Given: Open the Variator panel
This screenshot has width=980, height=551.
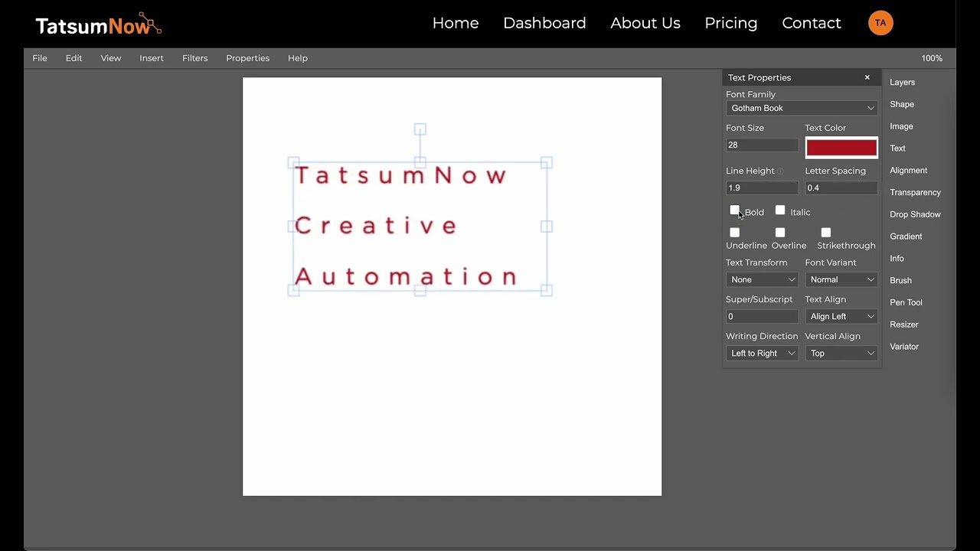Looking at the screenshot, I should pos(904,347).
